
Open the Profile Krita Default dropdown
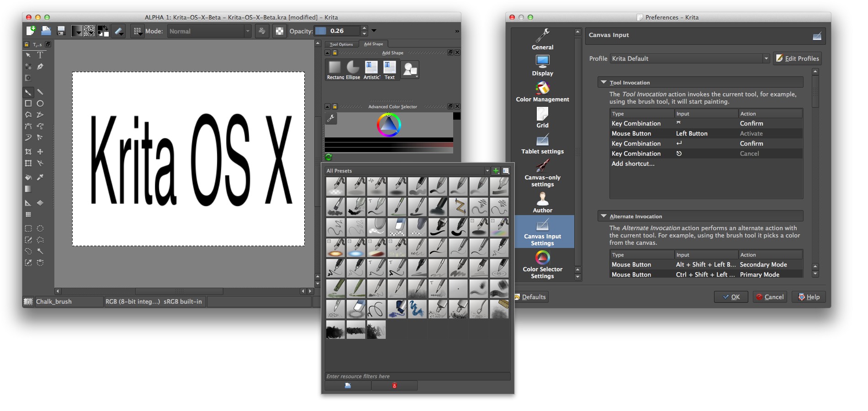pyautogui.click(x=690, y=58)
